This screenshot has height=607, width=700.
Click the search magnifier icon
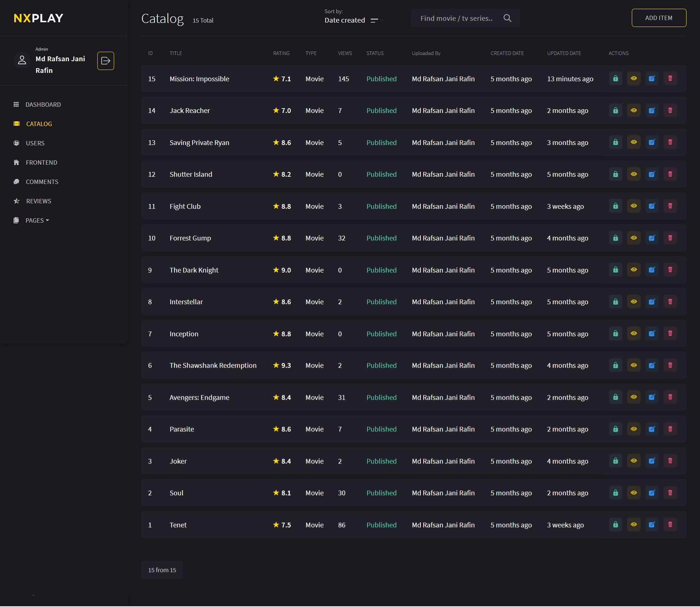(507, 18)
